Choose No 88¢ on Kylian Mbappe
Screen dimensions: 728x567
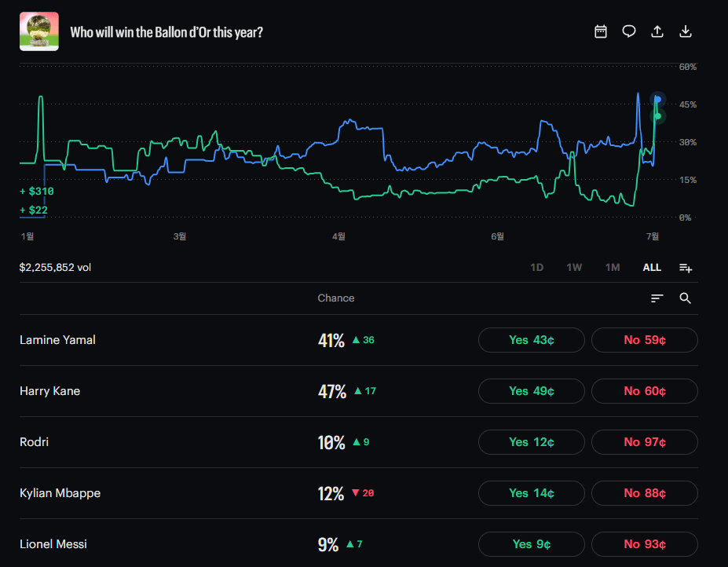click(x=645, y=493)
